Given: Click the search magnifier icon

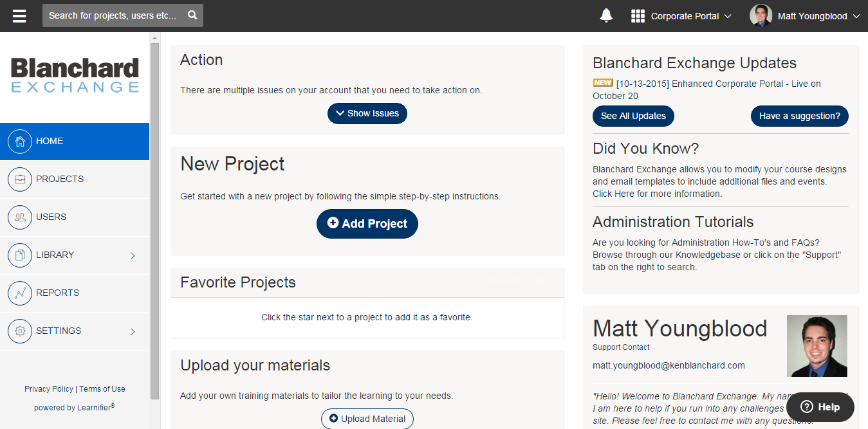Looking at the screenshot, I should pos(192,15).
